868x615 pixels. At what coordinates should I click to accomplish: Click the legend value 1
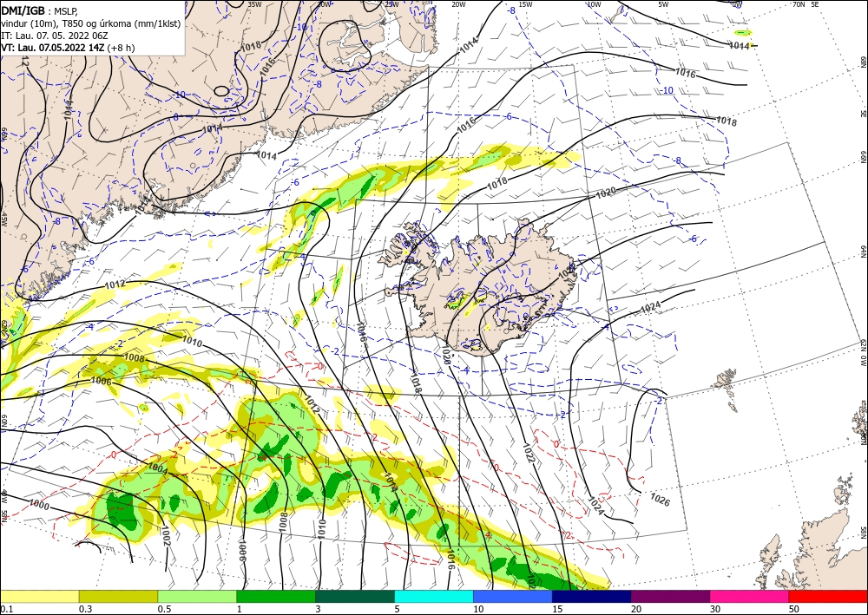(x=240, y=609)
